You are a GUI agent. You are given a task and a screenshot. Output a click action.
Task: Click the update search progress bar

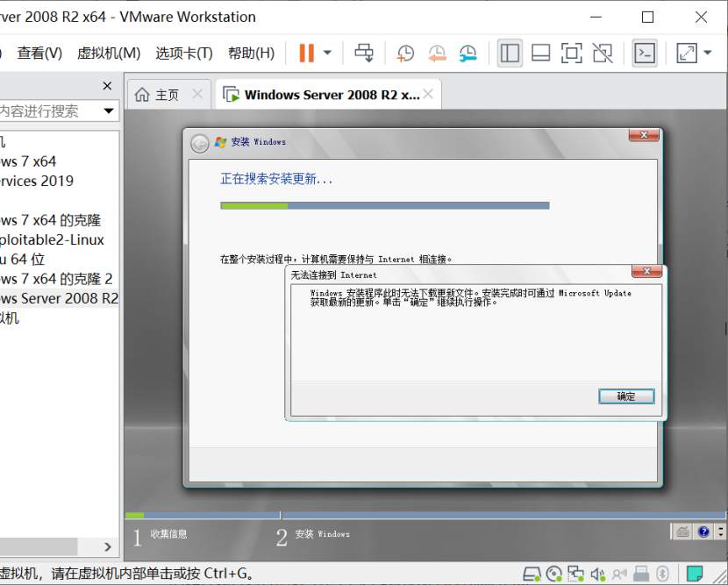tap(385, 206)
